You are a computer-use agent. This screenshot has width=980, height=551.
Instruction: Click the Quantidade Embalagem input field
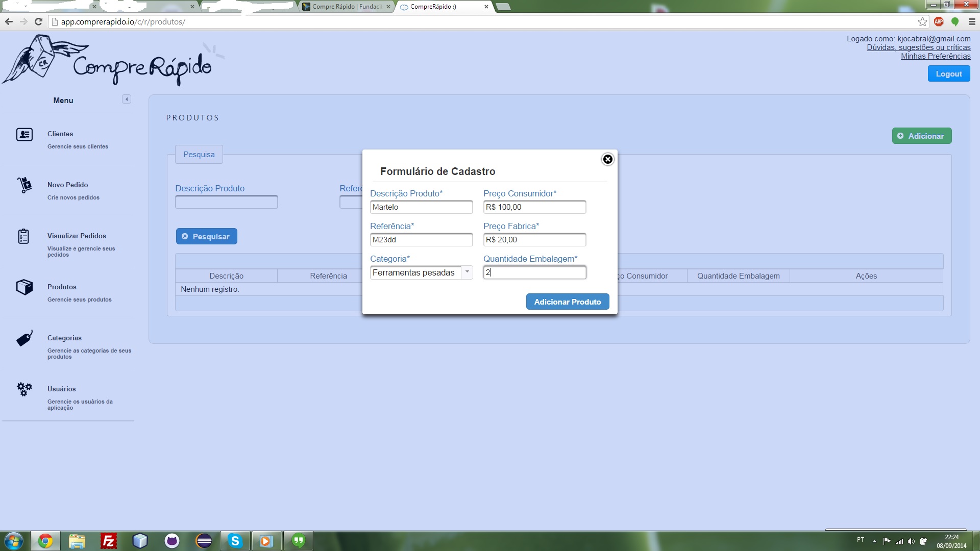point(534,272)
